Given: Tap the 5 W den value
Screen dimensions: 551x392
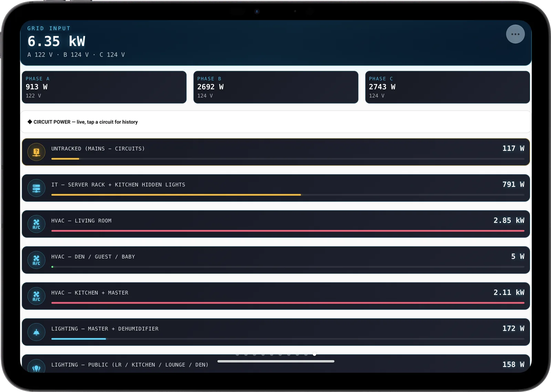Looking at the screenshot, I should click(518, 256).
